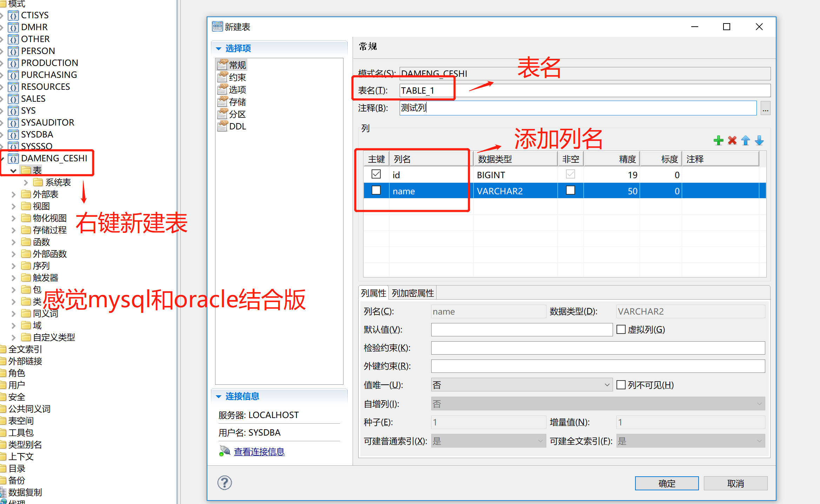
Task: Click the 精度 column header
Action: [x=612, y=159]
